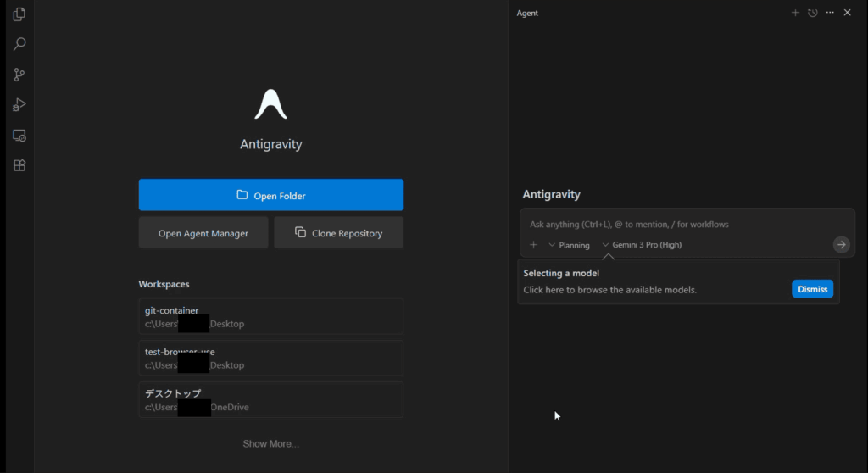The width and height of the screenshot is (868, 473).
Task: Open the Run and Debug view
Action: 19,105
